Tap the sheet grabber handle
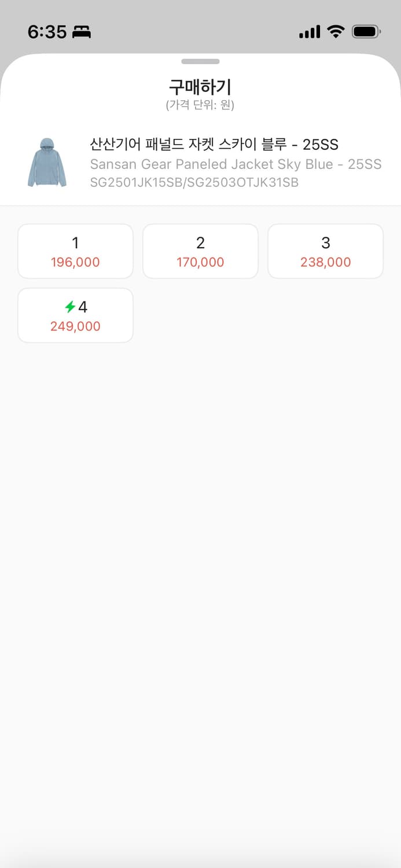 pos(200,61)
